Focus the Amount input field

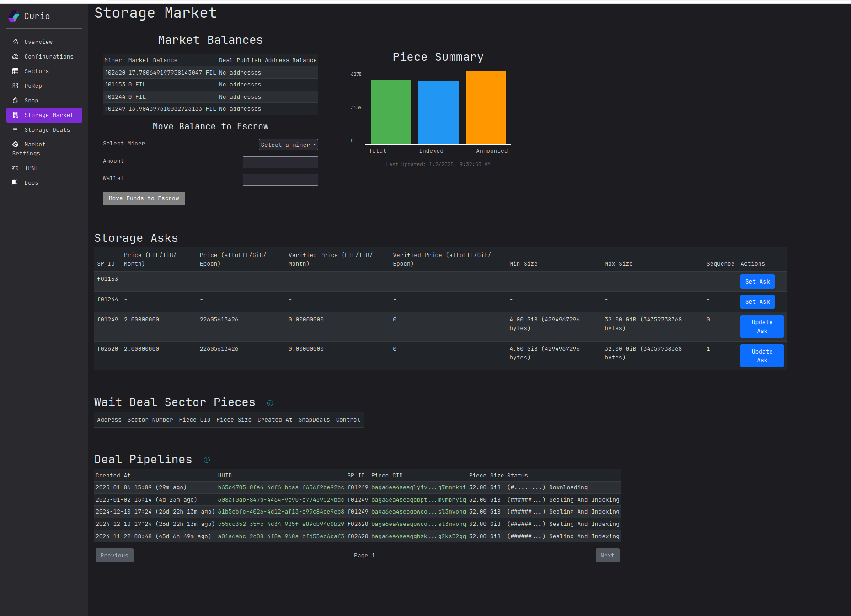(280, 162)
